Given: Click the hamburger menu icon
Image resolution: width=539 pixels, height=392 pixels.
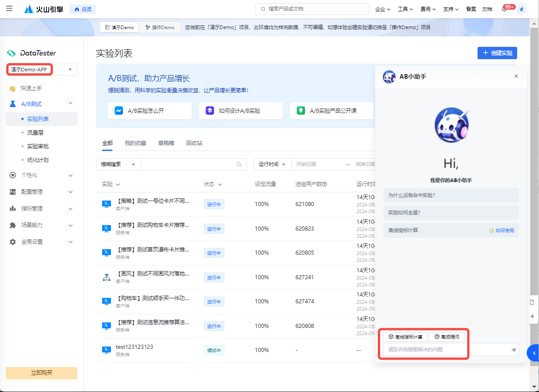Looking at the screenshot, I should 10,9.
